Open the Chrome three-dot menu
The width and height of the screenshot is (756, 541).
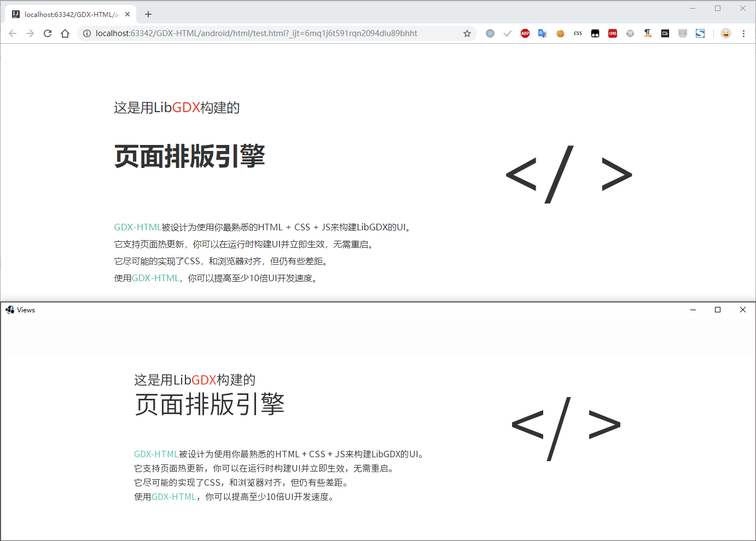point(743,33)
